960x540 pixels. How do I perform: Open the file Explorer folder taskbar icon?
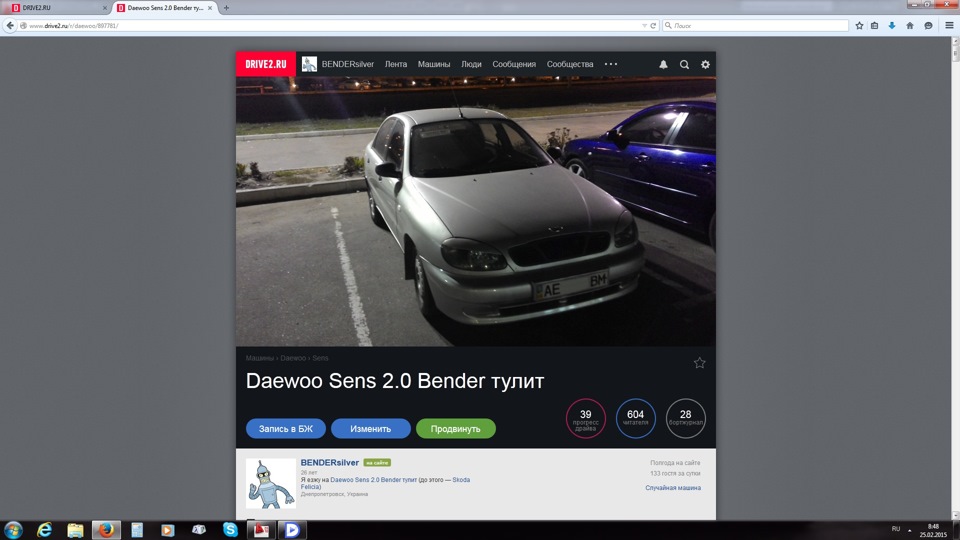75,530
